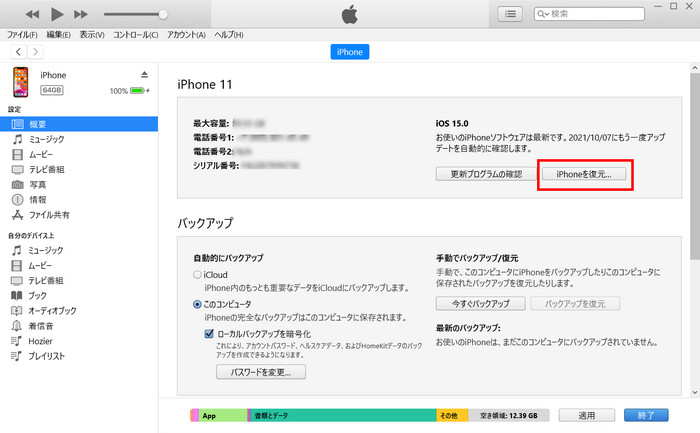This screenshot has height=433, width=700.
Task: Click the Apple logo in header
Action: pos(350,14)
